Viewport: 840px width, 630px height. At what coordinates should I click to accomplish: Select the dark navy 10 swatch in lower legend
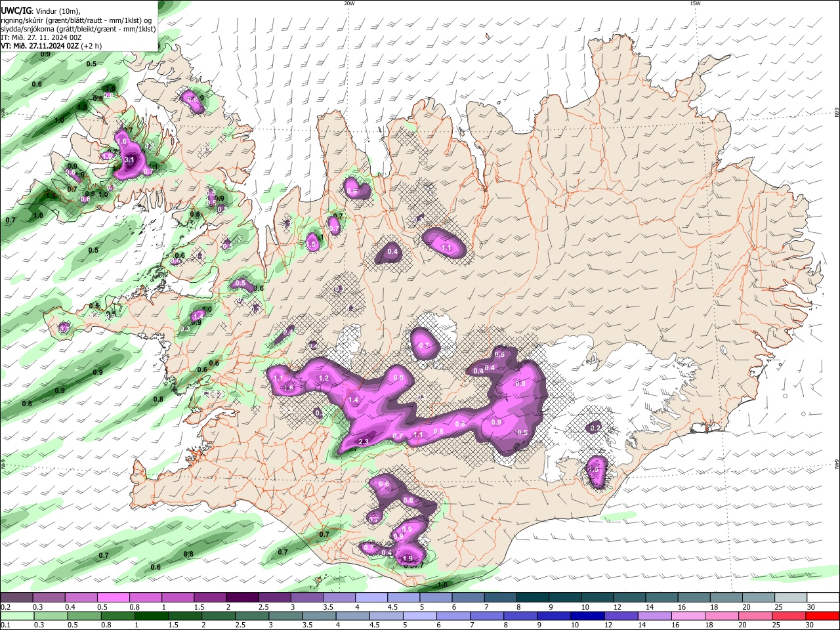click(587, 616)
